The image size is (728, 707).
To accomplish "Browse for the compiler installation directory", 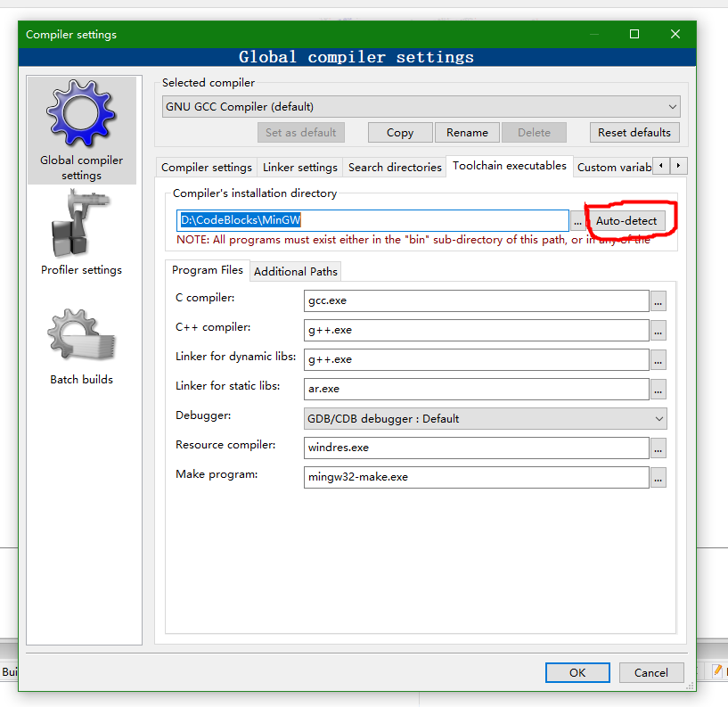I will coord(578,220).
